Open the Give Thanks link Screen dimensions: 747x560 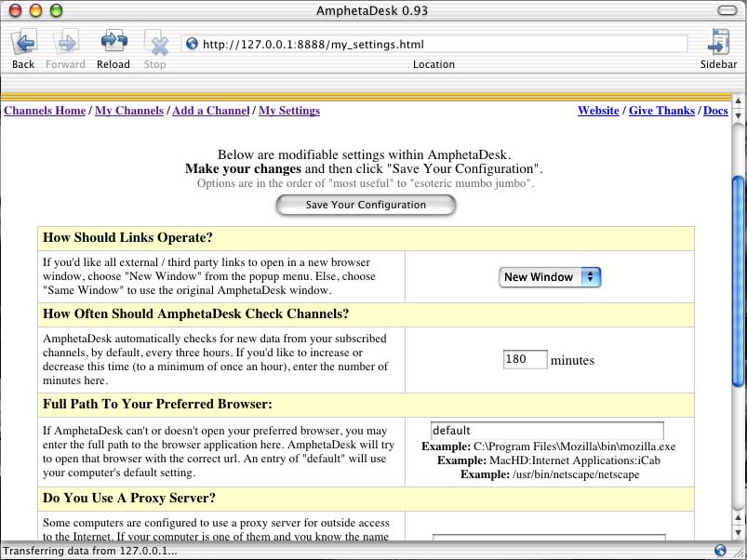click(661, 111)
